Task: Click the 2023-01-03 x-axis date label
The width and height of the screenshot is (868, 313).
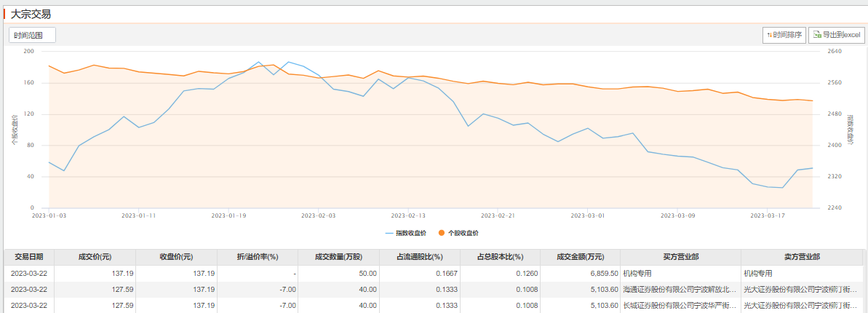Action: 49,215
